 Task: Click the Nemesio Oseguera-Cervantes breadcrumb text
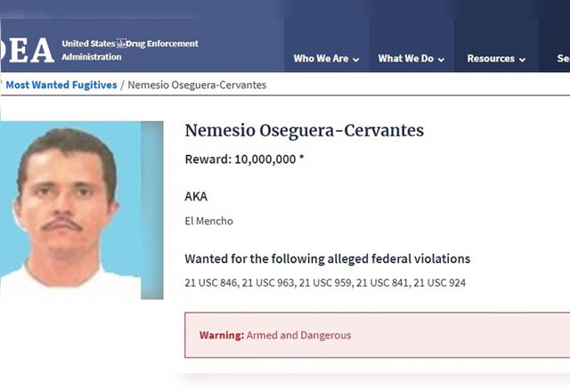point(197,85)
